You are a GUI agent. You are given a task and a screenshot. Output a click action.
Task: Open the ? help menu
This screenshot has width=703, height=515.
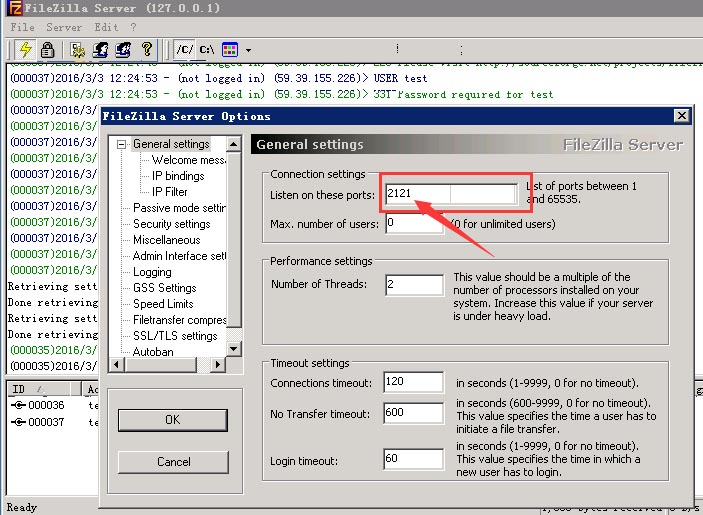pyautogui.click(x=133, y=27)
